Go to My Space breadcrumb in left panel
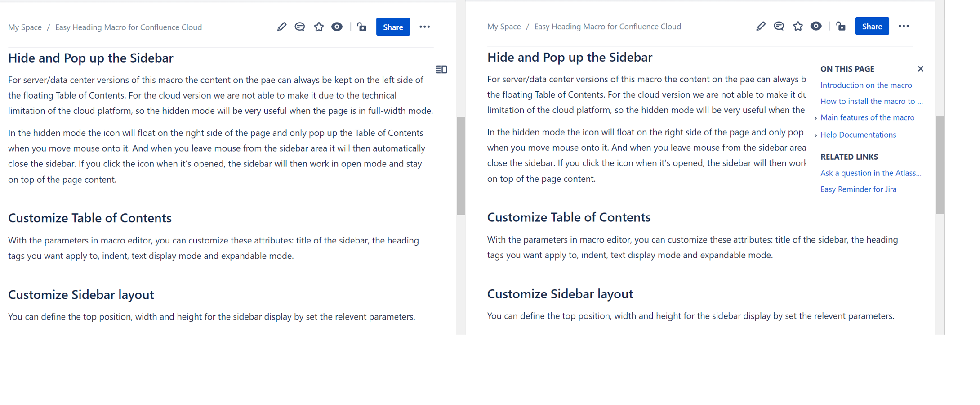This screenshot has width=980, height=405. 25,27
